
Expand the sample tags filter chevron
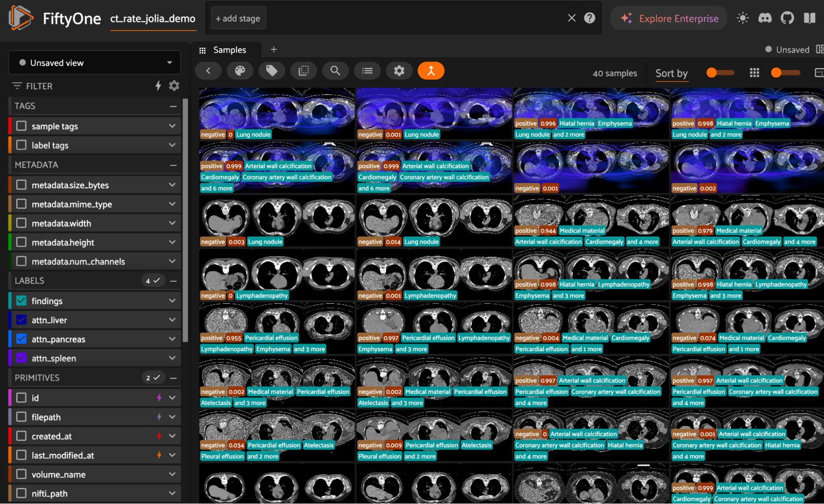[x=172, y=126]
